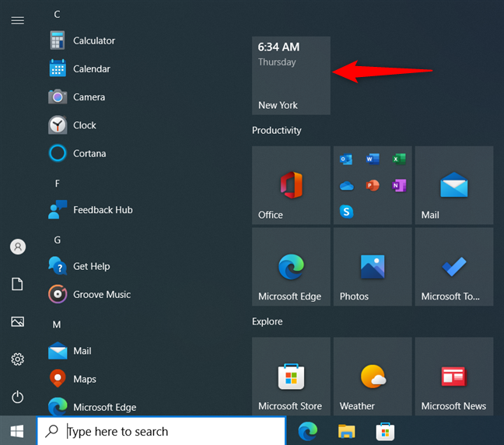Click the OneNote icon in the Office folder tile
The width and height of the screenshot is (504, 445).
pyautogui.click(x=399, y=185)
